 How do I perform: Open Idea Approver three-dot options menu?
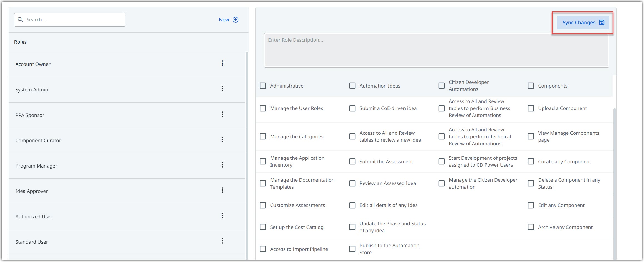222,190
